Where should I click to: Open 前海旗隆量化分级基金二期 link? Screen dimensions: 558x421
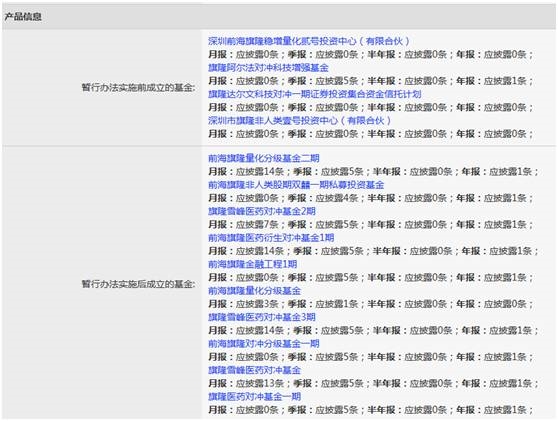(264, 158)
